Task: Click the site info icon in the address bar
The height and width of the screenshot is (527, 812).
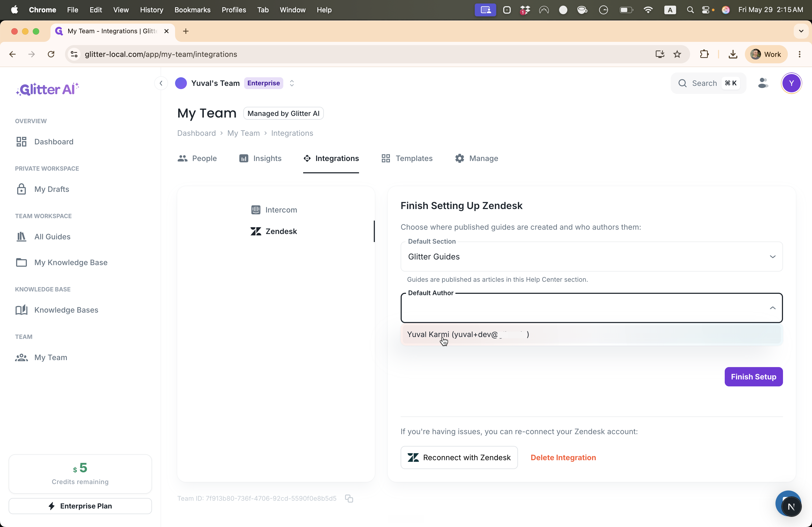Action: pyautogui.click(x=74, y=54)
